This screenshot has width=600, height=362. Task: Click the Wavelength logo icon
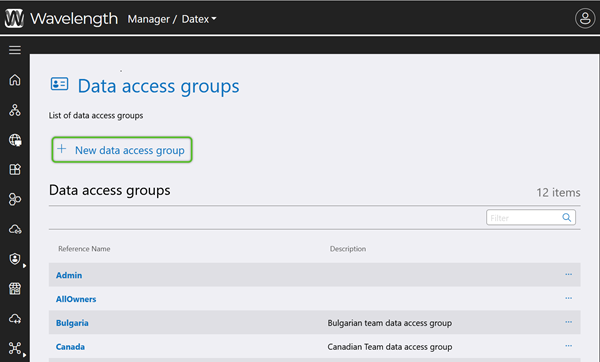(14, 18)
